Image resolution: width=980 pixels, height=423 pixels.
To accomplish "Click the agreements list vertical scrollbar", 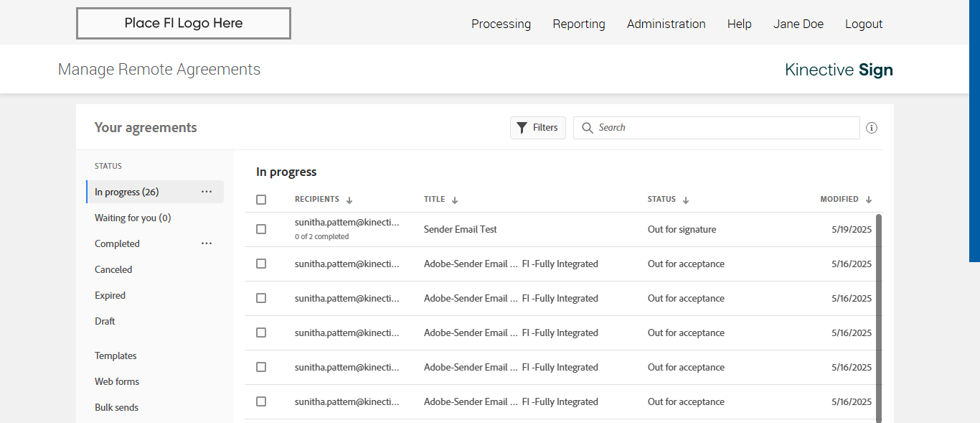I will click(x=879, y=316).
